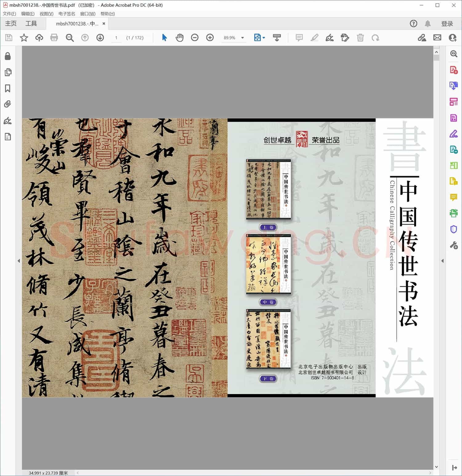Activate the arrow Selection tool
The height and width of the screenshot is (476, 462).
164,38
